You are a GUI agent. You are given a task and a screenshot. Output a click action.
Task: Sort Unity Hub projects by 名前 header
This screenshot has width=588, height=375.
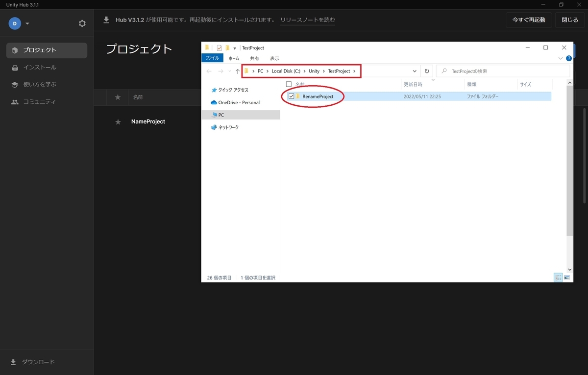pos(138,97)
